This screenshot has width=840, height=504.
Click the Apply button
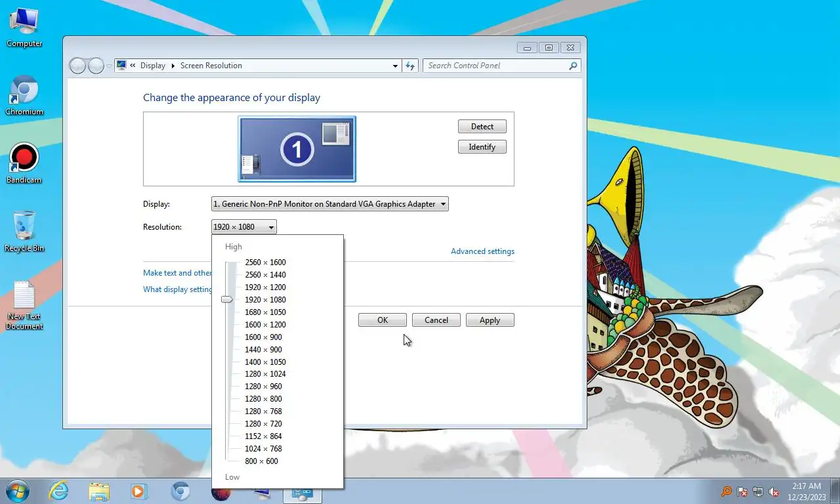click(x=490, y=320)
